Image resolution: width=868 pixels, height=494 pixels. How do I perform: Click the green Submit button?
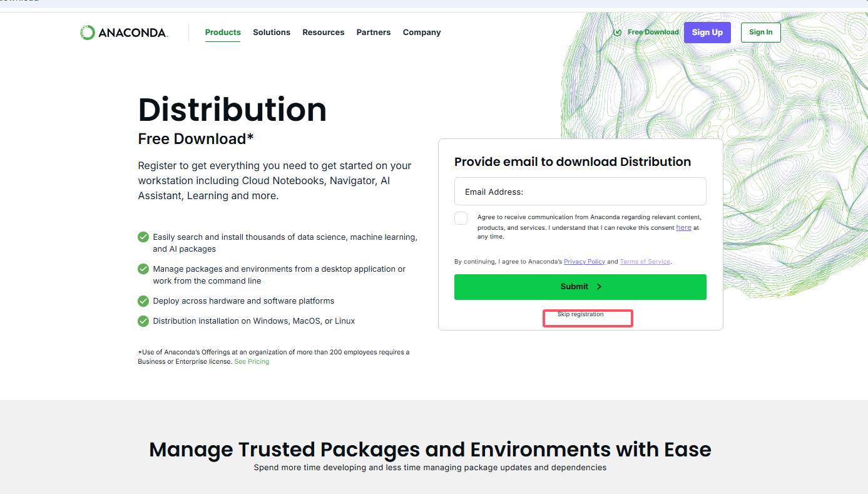pos(580,287)
